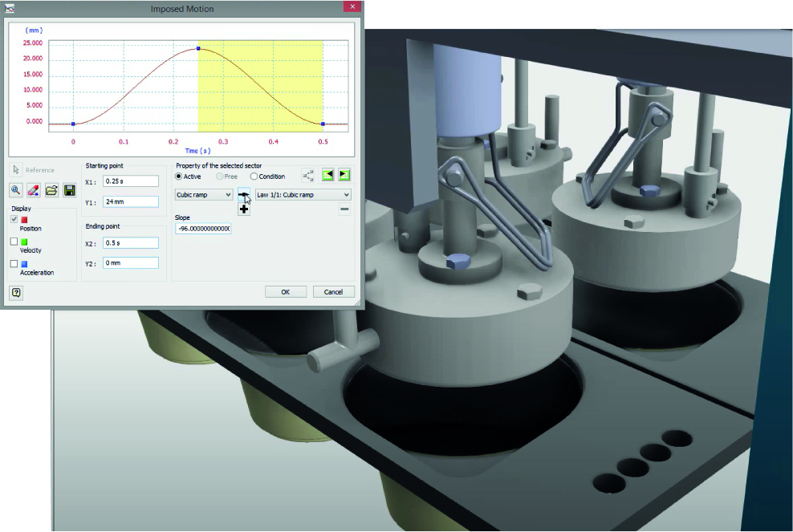Remove the law with the minus button
The width and height of the screenshot is (793, 532).
344,209
